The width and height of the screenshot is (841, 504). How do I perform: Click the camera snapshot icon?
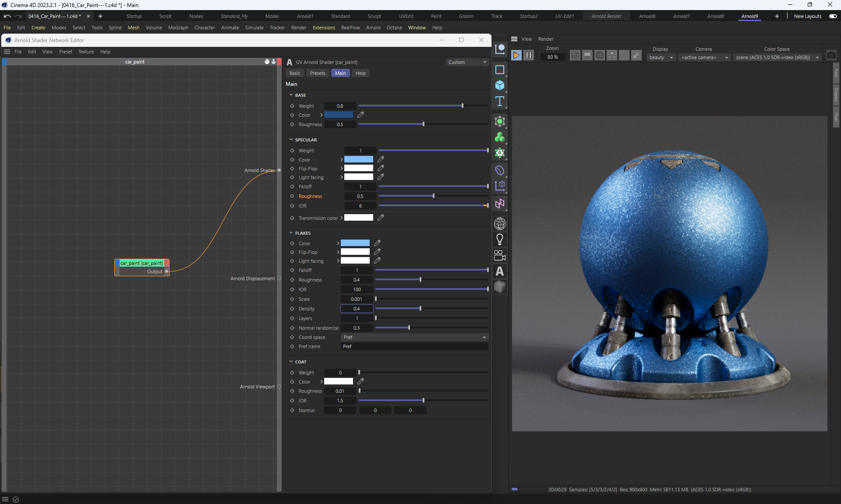click(x=831, y=56)
